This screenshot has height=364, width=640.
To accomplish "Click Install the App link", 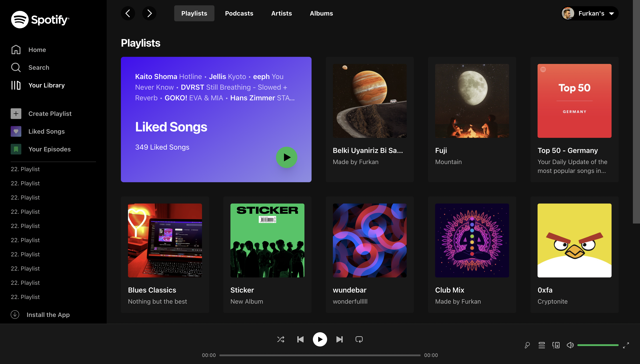I will coord(48,315).
